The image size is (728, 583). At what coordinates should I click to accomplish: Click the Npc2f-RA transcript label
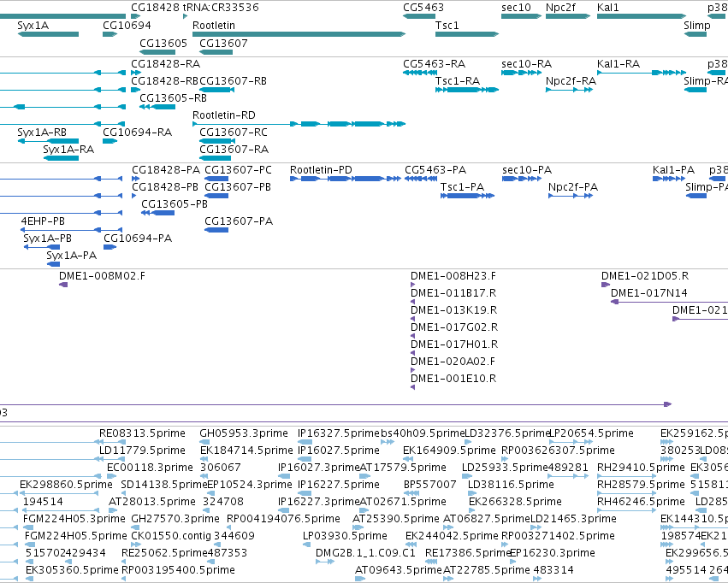(571, 81)
